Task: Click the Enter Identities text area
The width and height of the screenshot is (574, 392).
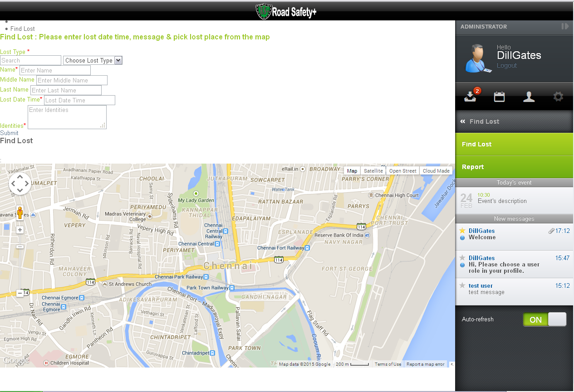Action: point(67,117)
